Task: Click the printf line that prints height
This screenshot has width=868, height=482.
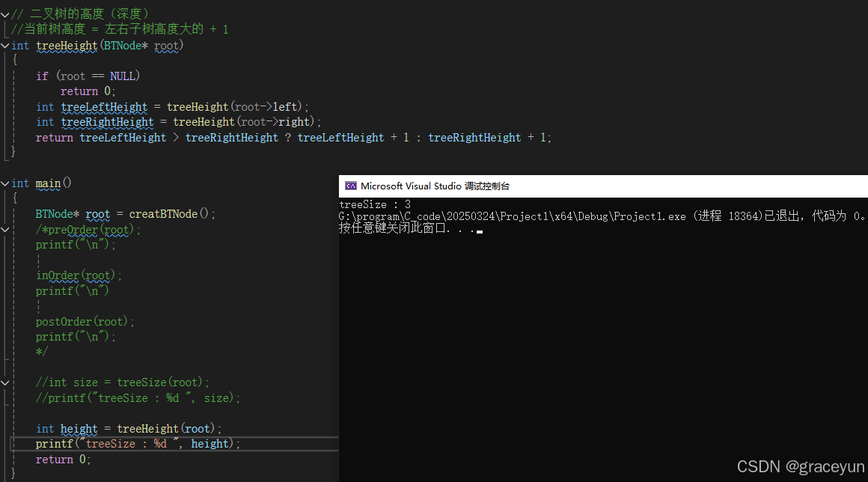Action: click(x=138, y=444)
